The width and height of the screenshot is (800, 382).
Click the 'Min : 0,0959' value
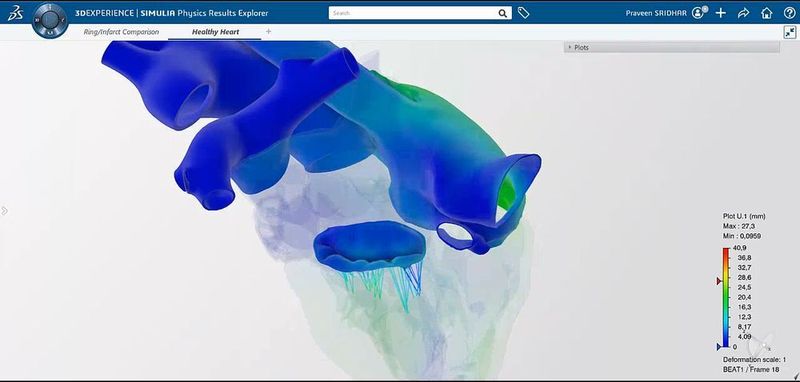click(743, 236)
